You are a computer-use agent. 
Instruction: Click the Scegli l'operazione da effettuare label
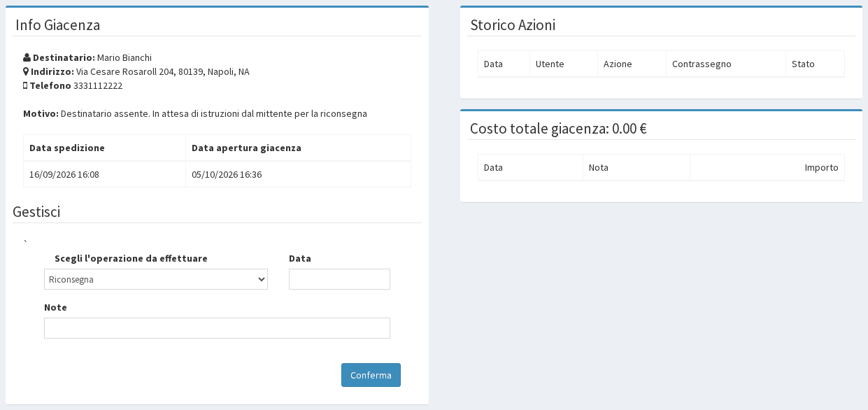pyautogui.click(x=131, y=258)
